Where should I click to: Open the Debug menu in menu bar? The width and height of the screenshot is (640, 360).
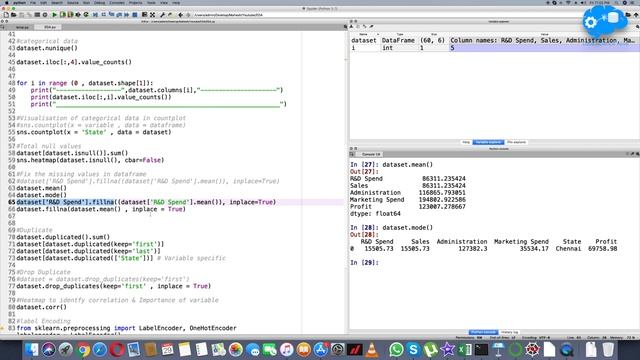pos(100,3)
